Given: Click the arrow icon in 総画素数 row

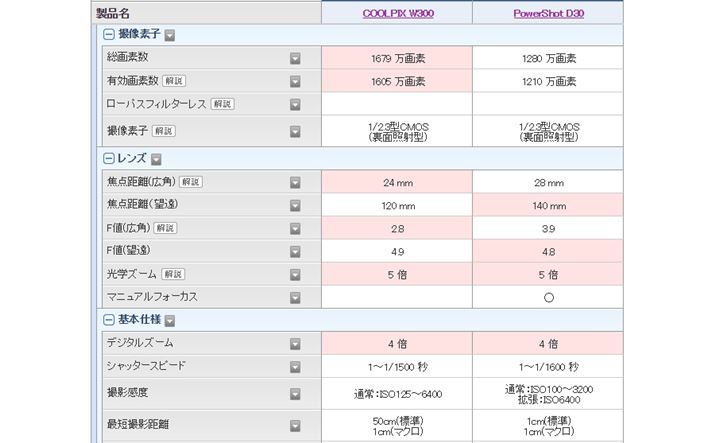Looking at the screenshot, I should point(295,58).
